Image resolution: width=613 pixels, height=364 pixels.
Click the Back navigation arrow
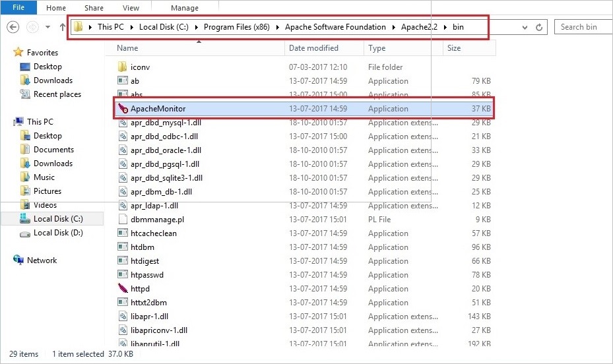[x=13, y=27]
